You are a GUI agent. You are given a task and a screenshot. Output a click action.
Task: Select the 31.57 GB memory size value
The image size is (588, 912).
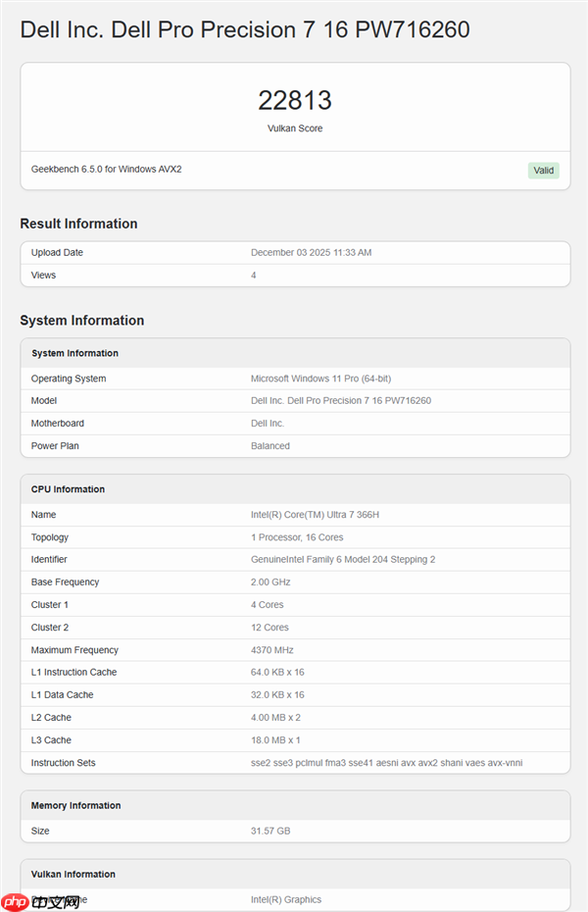(270, 832)
